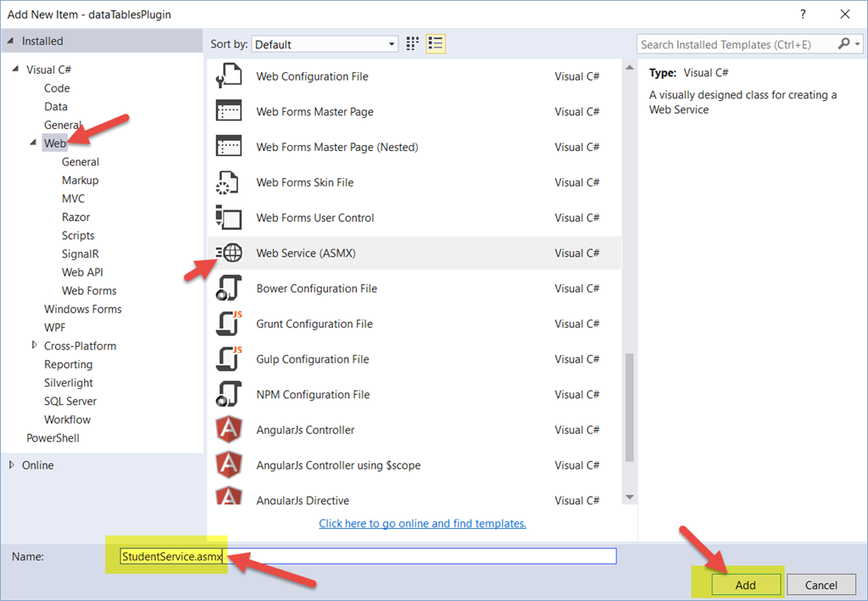868x601 pixels.
Task: Click the AngularJs Directive icon
Action: pyautogui.click(x=229, y=495)
